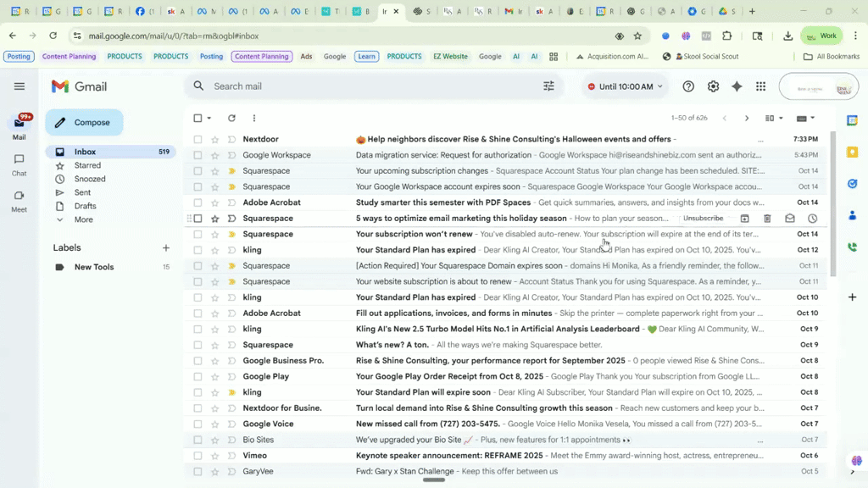Mark the Squarespace email as read
The width and height of the screenshot is (868, 488).
coord(789,218)
